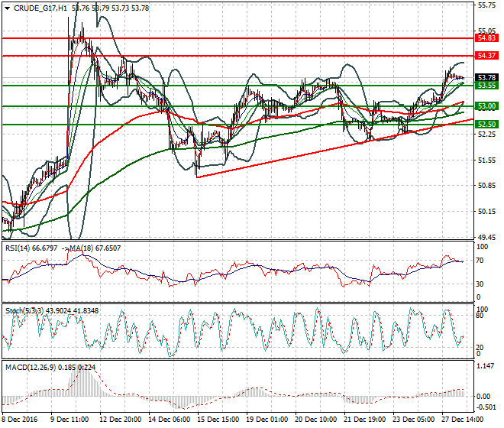
Task: Click the chart title dropdown triangle beside CRUDE_G17,H1
Action: 7,8
